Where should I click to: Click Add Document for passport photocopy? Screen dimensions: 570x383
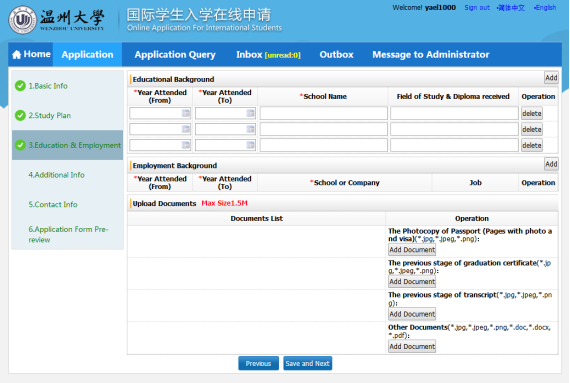[412, 250]
